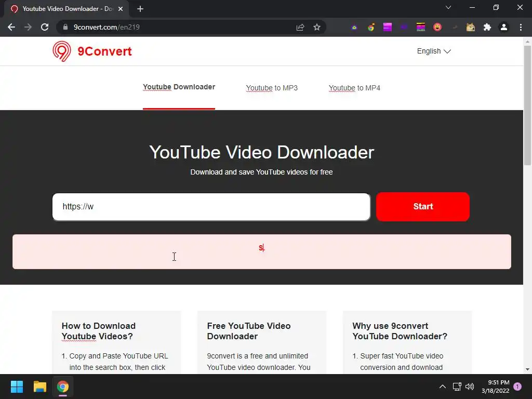Click 'Copy and Paste YouTube URL' step text
This screenshot has width=532, height=399.
119,356
